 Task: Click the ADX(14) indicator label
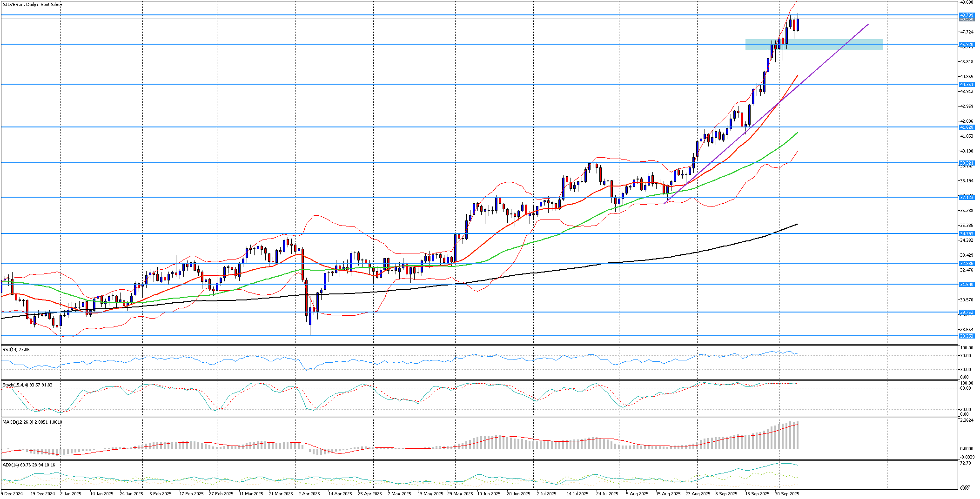point(29,465)
